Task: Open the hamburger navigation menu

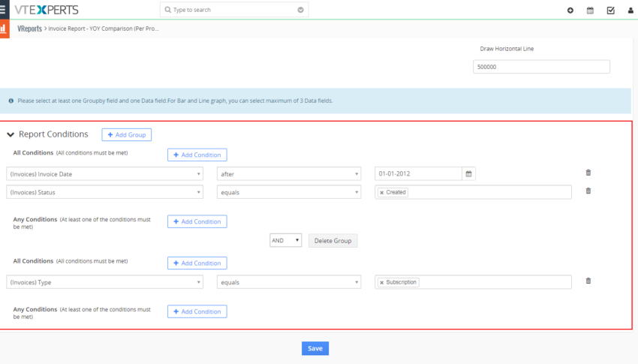Action: 3,9
